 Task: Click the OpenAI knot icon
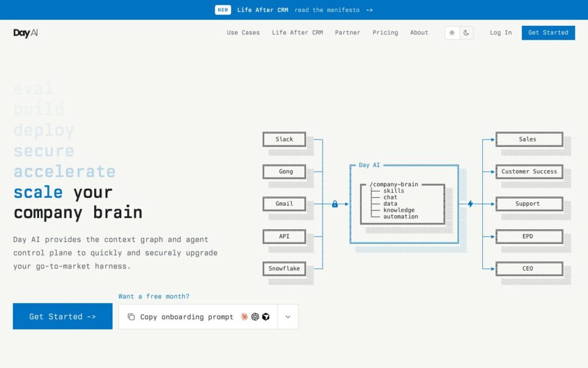(x=255, y=317)
